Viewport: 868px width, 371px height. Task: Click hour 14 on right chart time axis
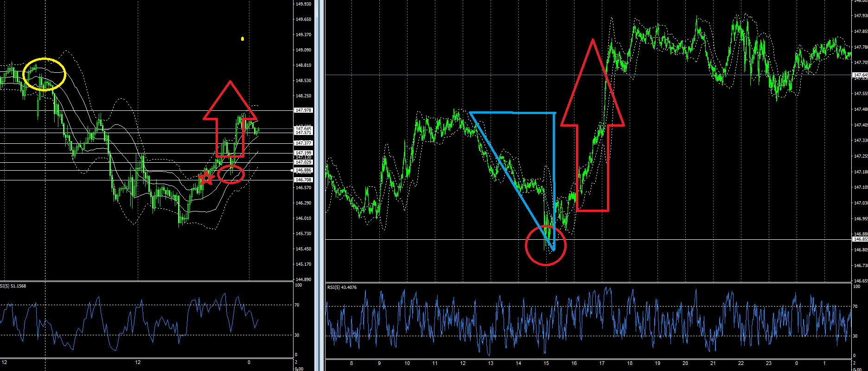pyautogui.click(x=518, y=364)
